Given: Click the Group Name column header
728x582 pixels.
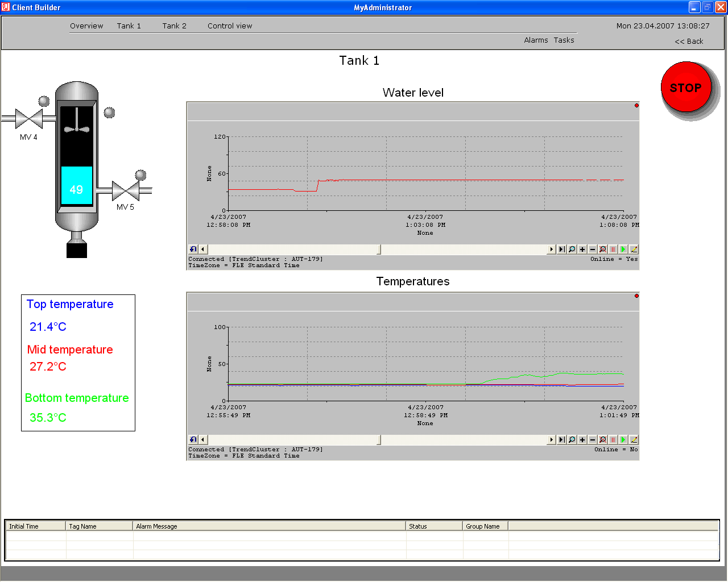Looking at the screenshot, I should pyautogui.click(x=486, y=526).
